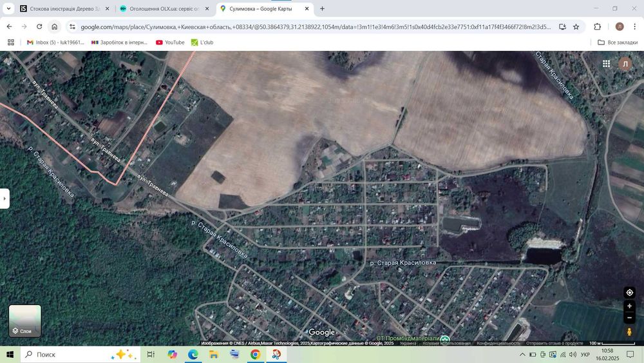Open Task View on taskbar
The image size is (644, 363).
coord(151,355)
